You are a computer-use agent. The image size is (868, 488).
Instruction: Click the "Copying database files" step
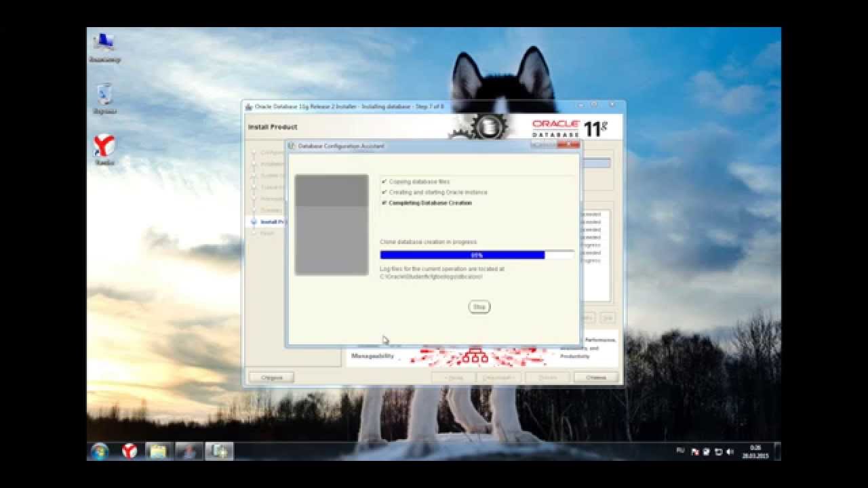coord(419,182)
